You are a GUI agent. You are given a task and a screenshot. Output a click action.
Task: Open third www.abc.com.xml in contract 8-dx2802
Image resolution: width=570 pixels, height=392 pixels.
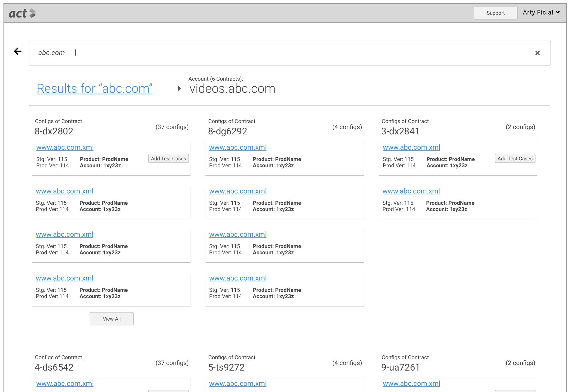coord(64,234)
